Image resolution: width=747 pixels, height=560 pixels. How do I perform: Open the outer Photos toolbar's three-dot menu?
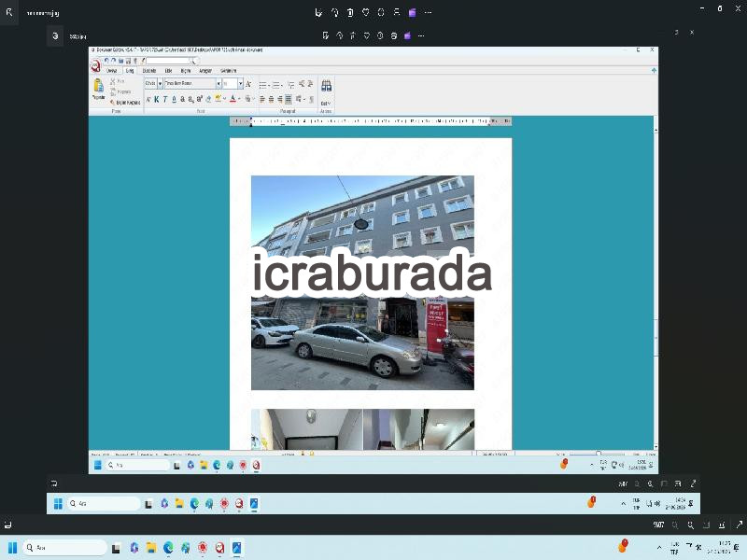coord(428,13)
